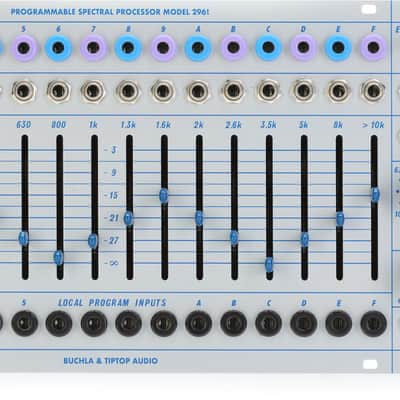
Task: Click the silver jack beneath blue jack A
Action: click(198, 91)
